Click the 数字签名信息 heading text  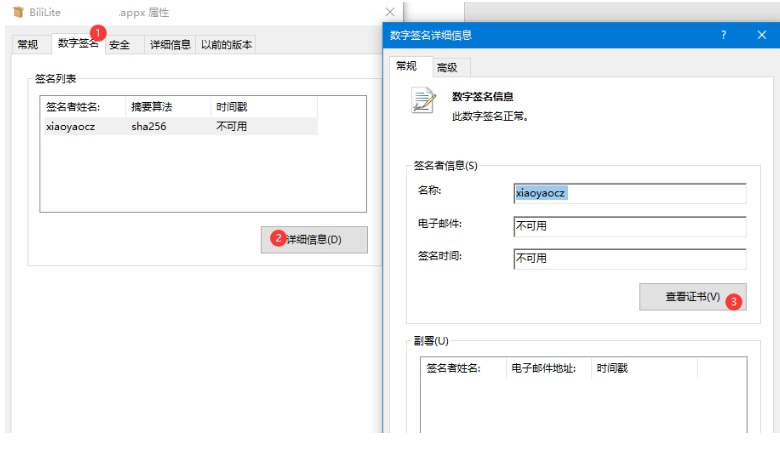(482, 96)
